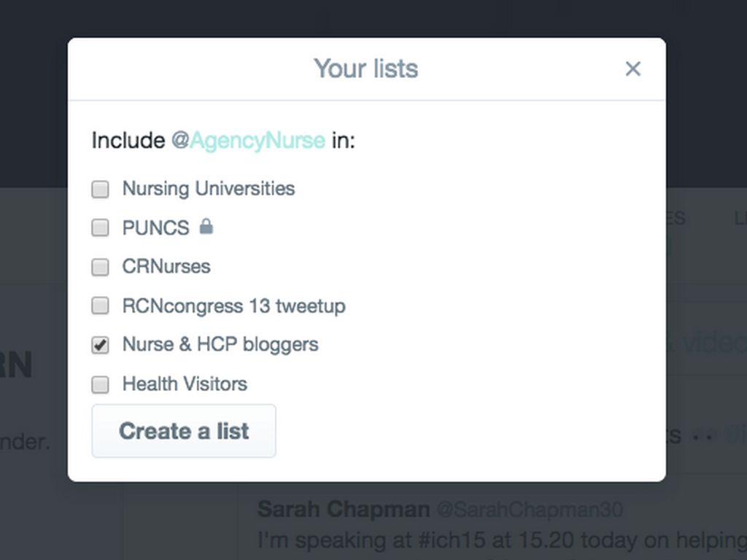Click the RCNcongress 13 tweetup label

coord(233,306)
